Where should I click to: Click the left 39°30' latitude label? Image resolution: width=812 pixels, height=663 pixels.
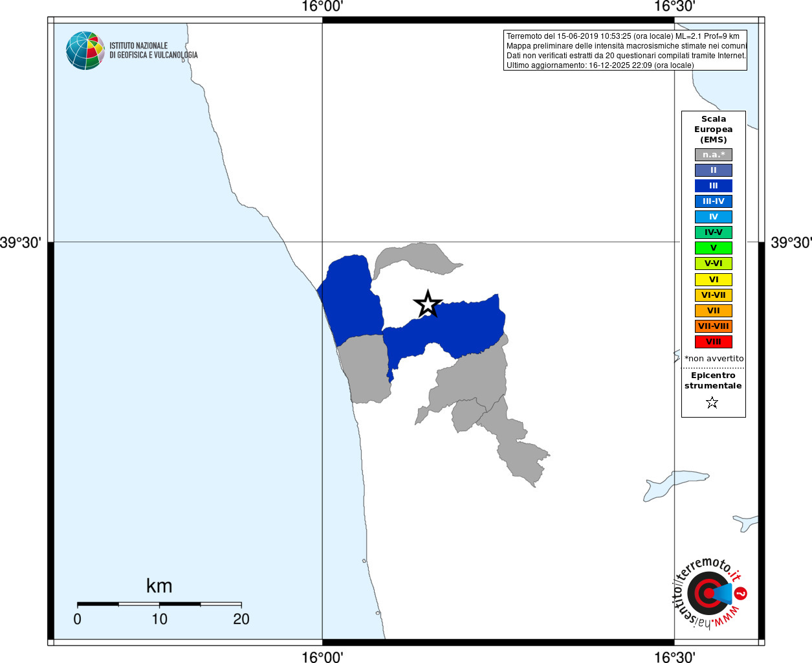point(20,243)
